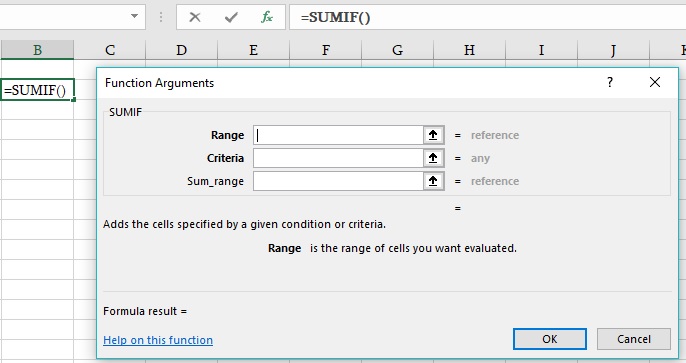This screenshot has width=686, height=363.
Task: Select column D header
Action: pyautogui.click(x=182, y=50)
